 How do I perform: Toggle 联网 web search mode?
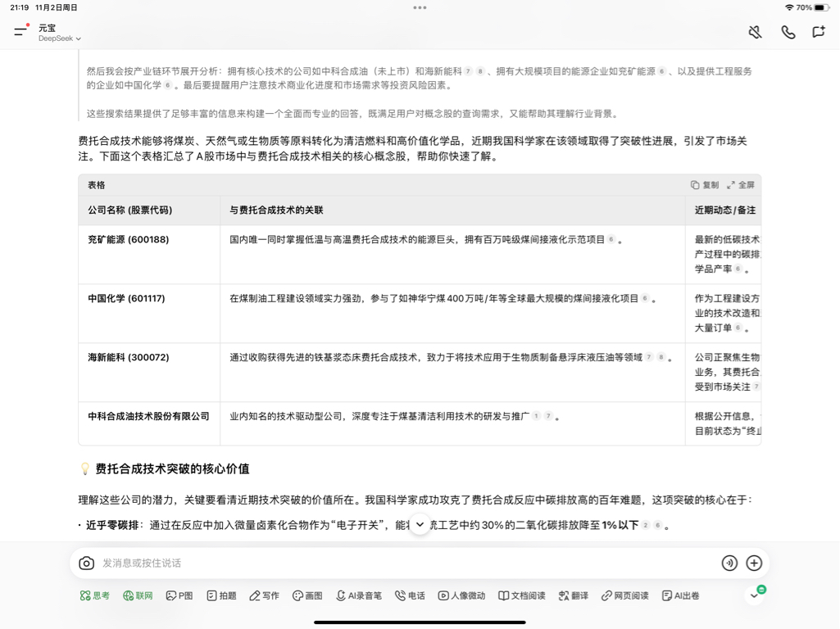point(138,595)
